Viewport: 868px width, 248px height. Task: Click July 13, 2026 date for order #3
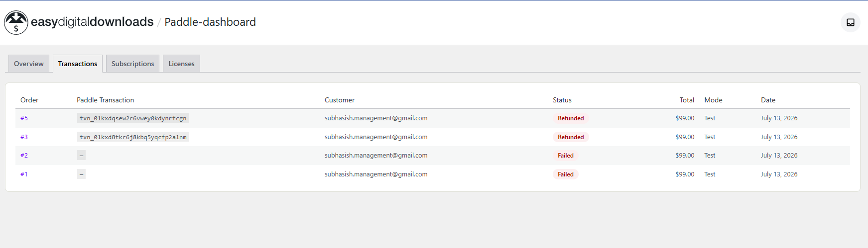pyautogui.click(x=779, y=137)
